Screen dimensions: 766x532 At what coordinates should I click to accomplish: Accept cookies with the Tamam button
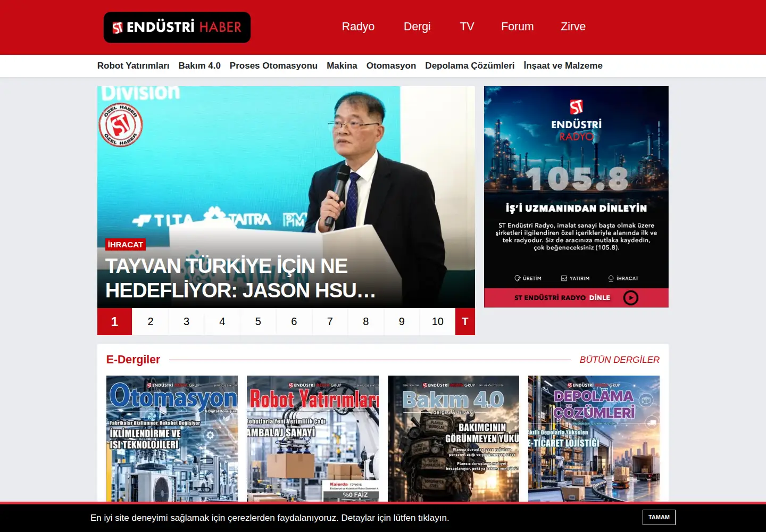point(659,517)
